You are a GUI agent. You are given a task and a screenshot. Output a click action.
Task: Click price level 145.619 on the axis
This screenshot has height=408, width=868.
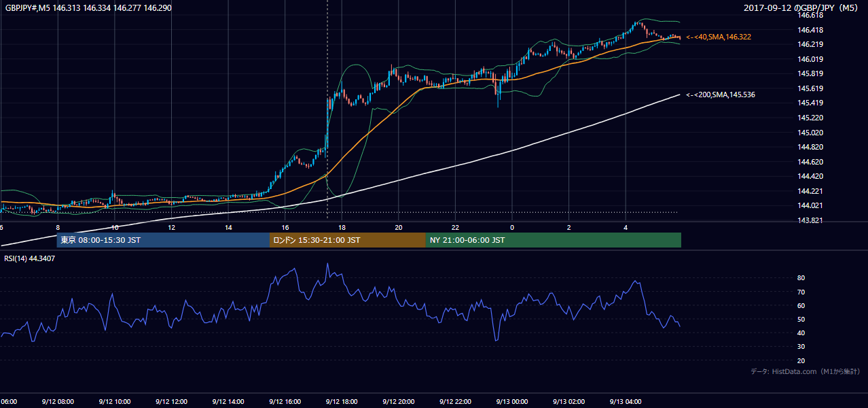811,88
